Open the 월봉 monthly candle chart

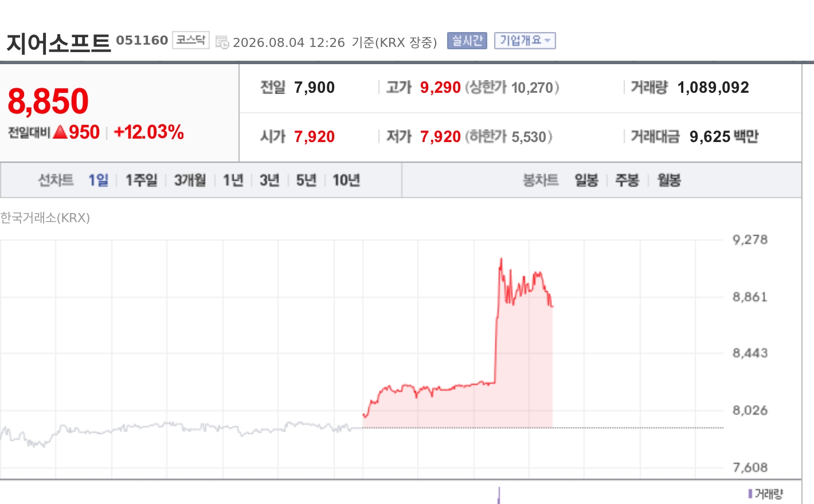[x=669, y=180]
